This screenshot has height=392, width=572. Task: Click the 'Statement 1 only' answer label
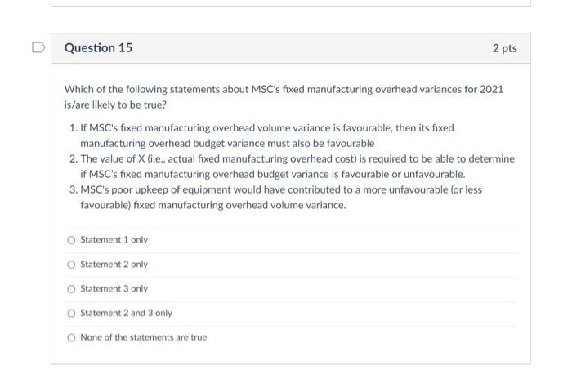point(114,240)
